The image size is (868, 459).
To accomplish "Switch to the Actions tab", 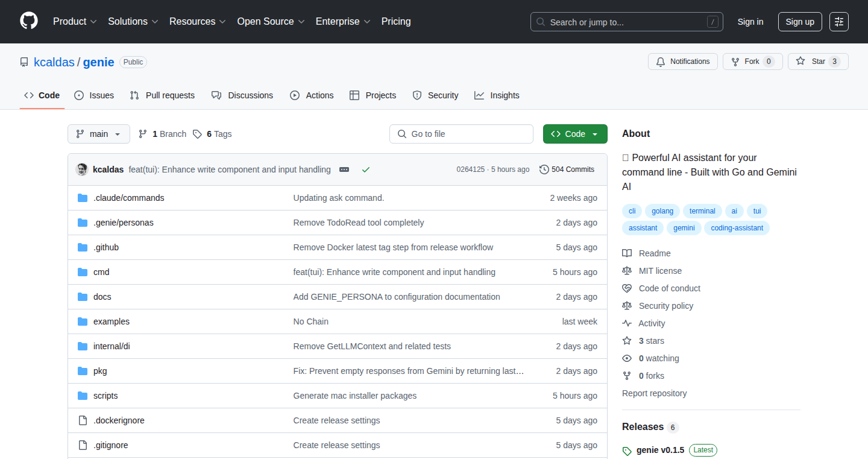I will [x=312, y=95].
